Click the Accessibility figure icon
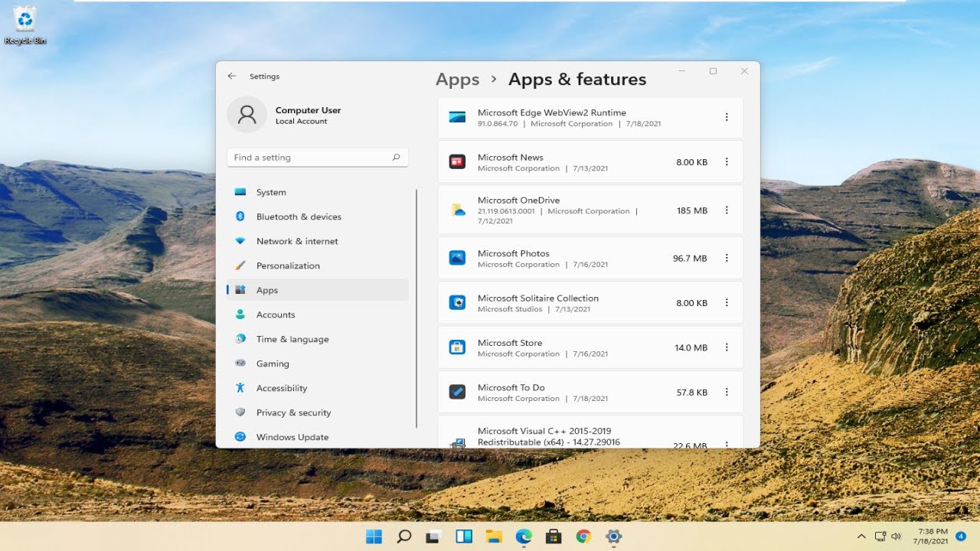 click(240, 388)
